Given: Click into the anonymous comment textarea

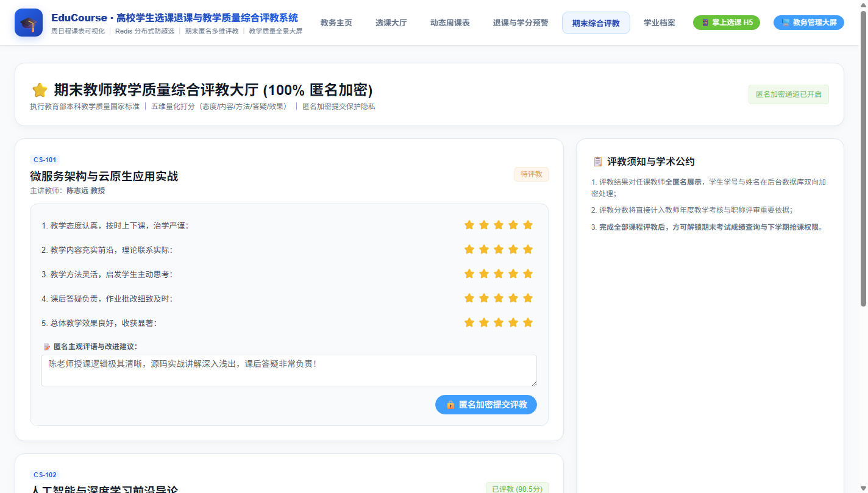Looking at the screenshot, I should (x=289, y=371).
